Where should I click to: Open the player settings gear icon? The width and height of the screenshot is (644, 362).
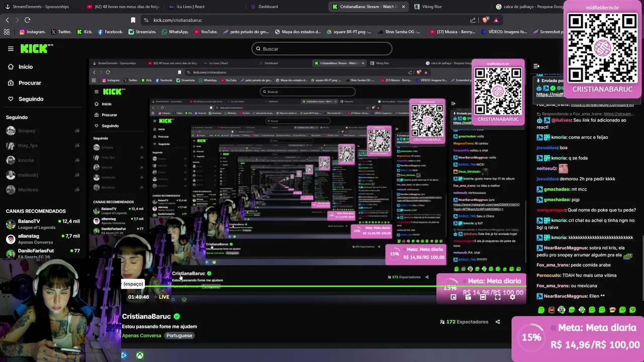pos(512,297)
